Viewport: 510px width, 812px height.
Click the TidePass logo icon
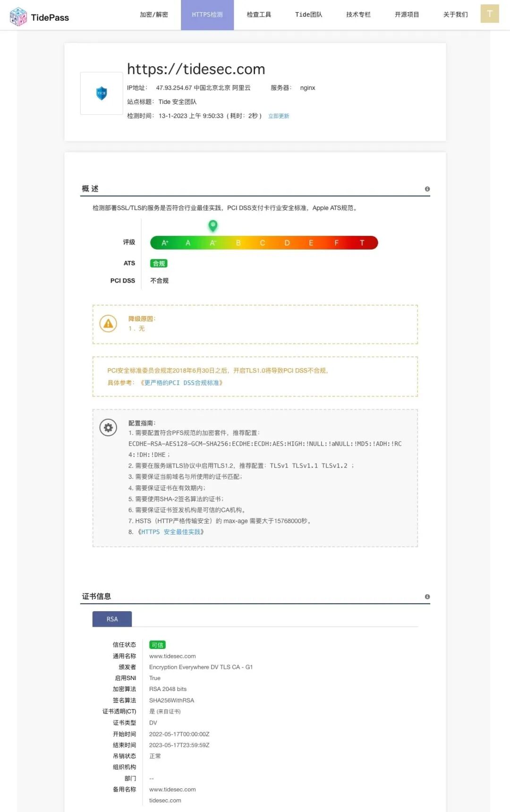(18, 17)
